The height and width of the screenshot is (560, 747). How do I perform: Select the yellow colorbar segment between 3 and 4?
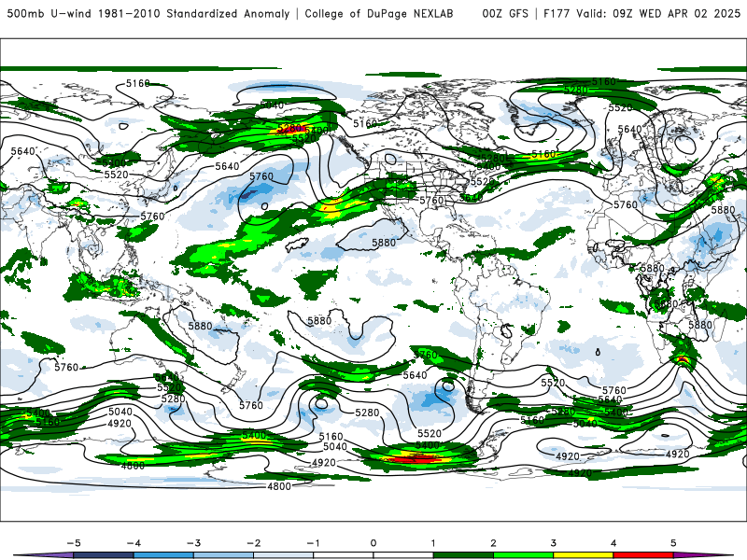583,555
